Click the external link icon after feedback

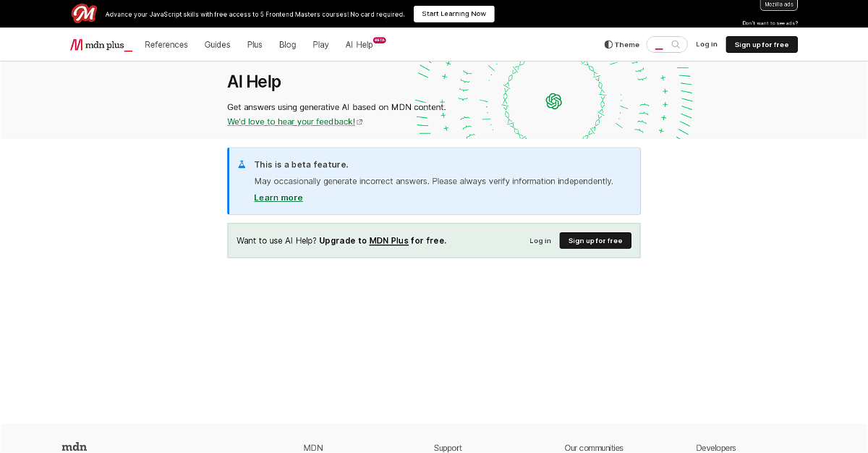click(359, 122)
